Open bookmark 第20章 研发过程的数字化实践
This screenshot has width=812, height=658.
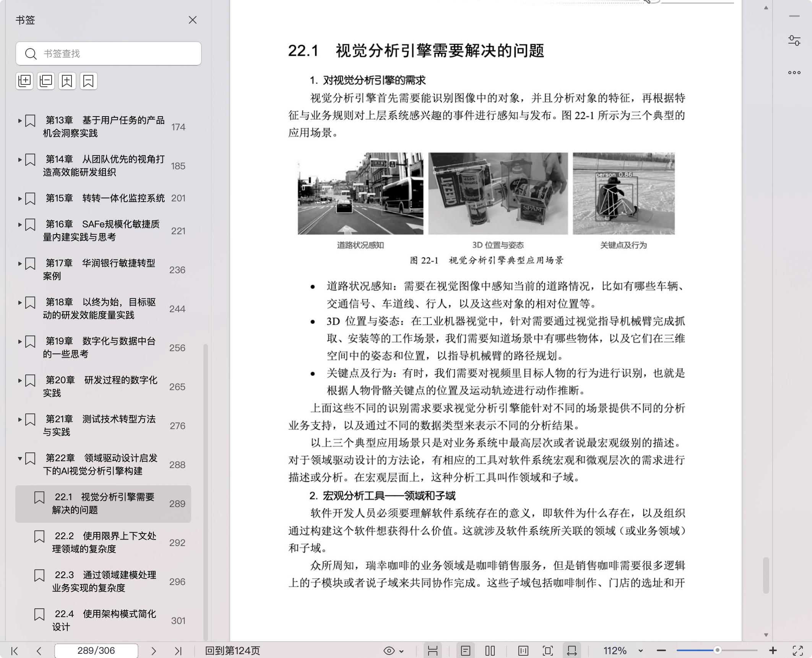(100, 386)
